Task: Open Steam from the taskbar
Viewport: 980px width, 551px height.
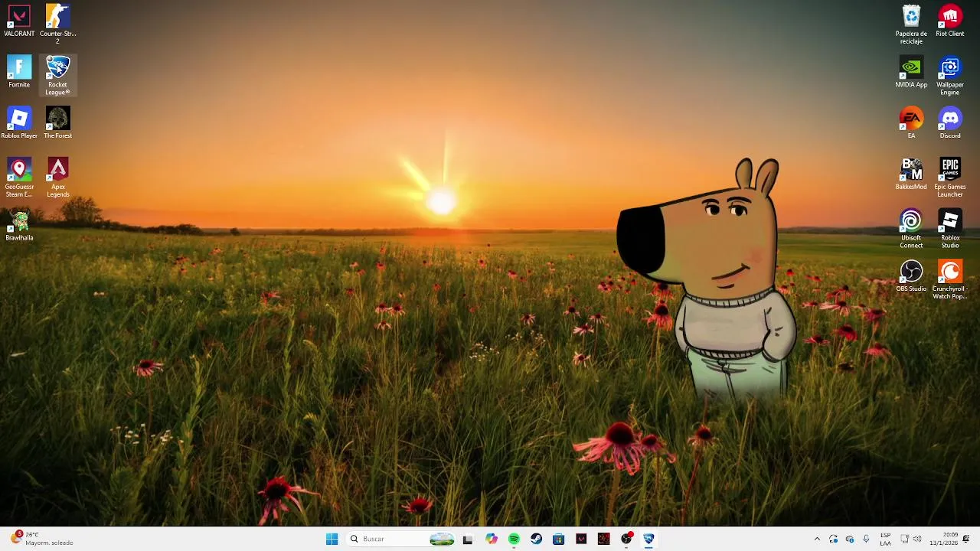Action: coord(536,539)
